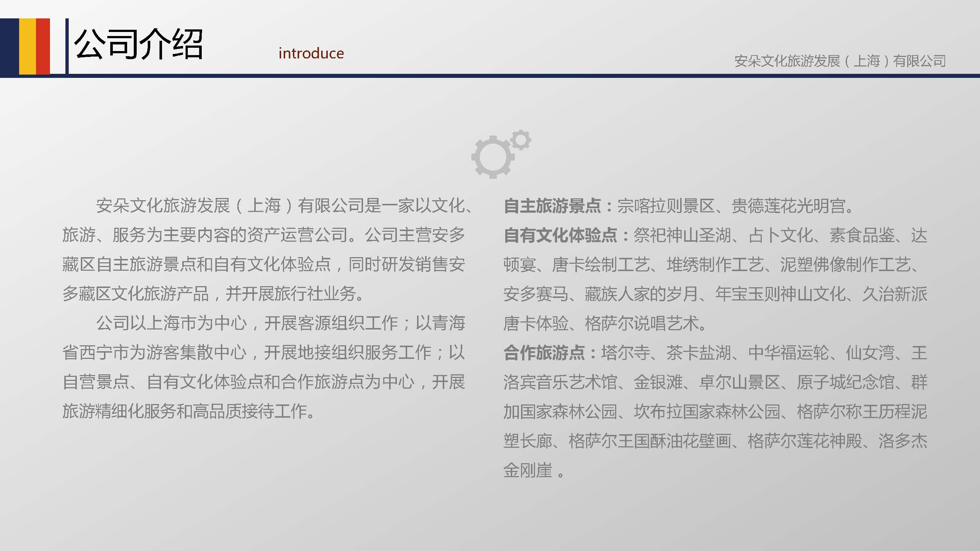
Task: Click the 自有文化体验点 bold heading
Action: (560, 235)
